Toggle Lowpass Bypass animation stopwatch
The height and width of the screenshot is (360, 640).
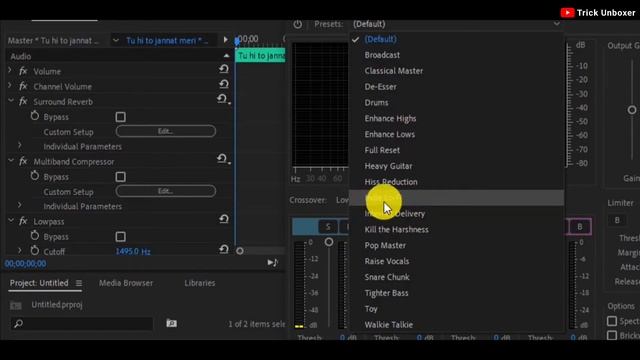point(35,236)
